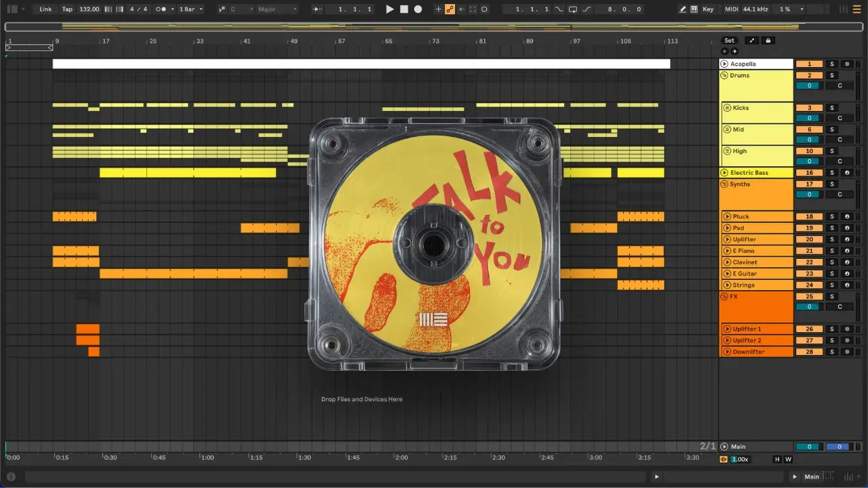Toggle track activator 16 for Electric Bass
The width and height of the screenshot is (868, 488).
[809, 173]
